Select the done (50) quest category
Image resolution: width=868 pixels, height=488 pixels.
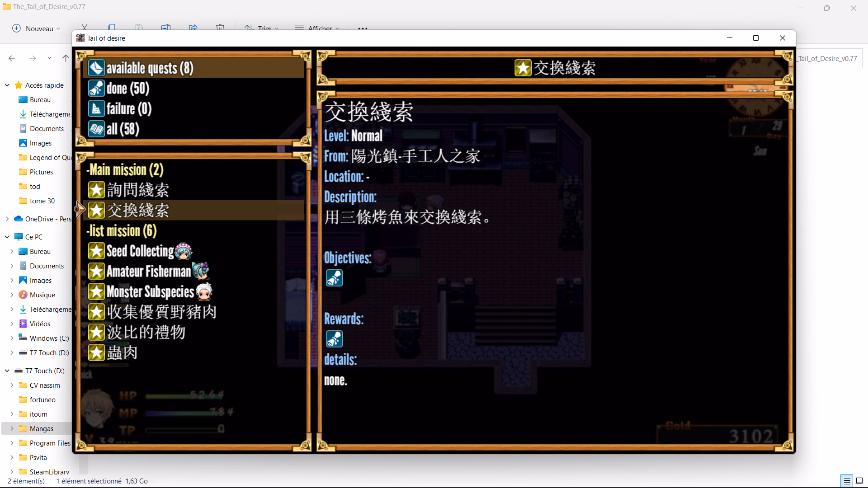click(x=194, y=89)
